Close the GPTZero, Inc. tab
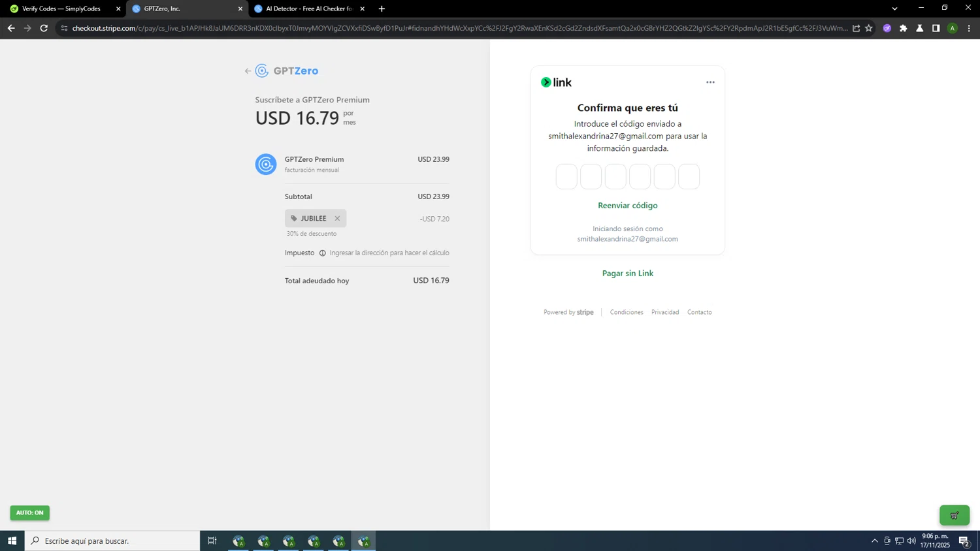 click(240, 8)
